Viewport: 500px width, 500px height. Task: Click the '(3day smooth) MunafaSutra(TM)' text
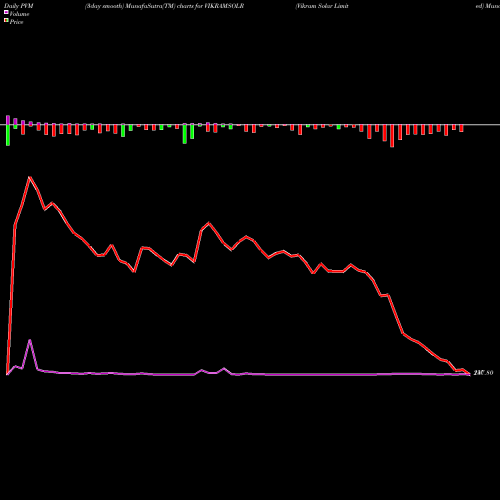pyautogui.click(x=130, y=6)
